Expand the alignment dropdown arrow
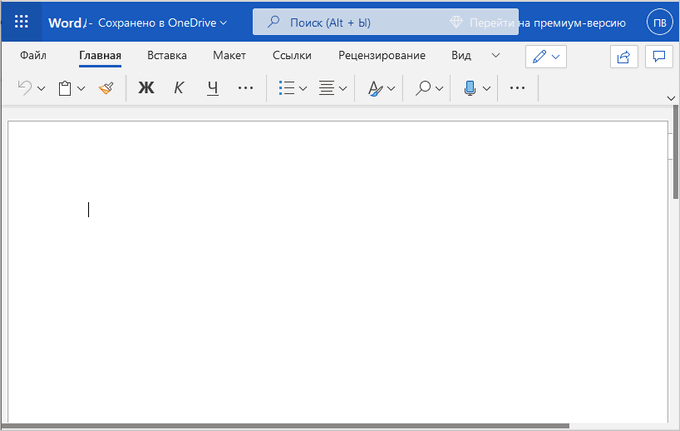 [343, 89]
